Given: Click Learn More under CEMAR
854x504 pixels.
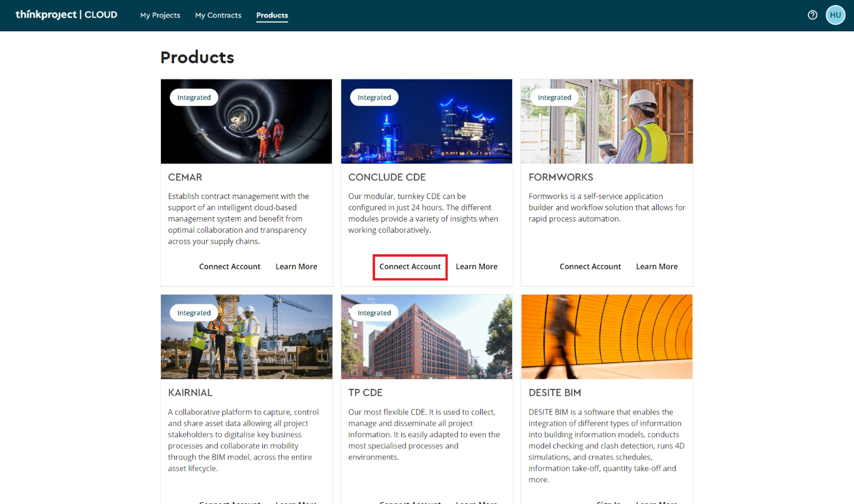Looking at the screenshot, I should (x=296, y=267).
